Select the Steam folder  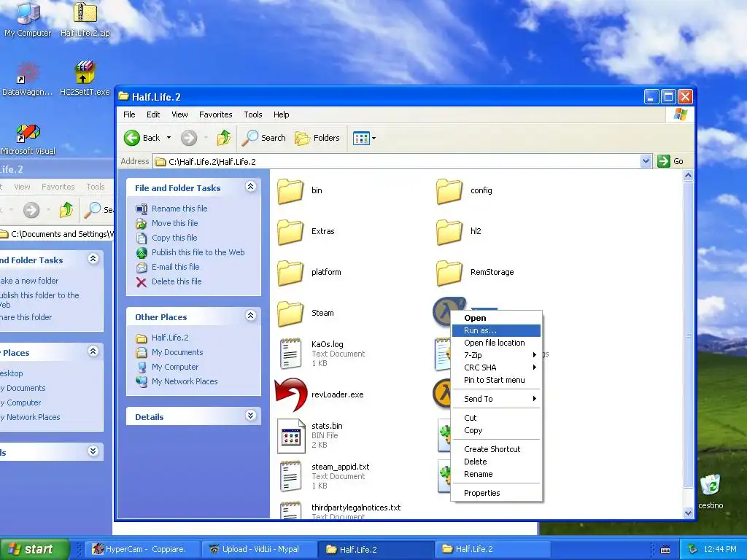click(305, 314)
